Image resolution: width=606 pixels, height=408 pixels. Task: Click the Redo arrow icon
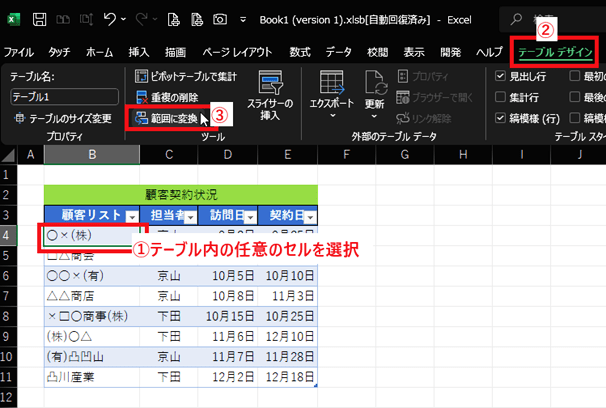tap(146, 19)
